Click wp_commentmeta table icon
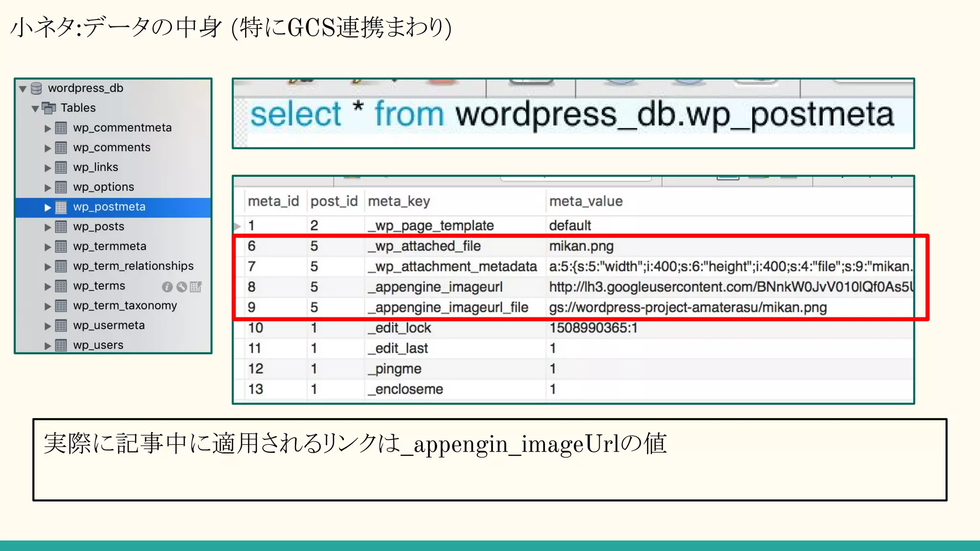This screenshot has width=980, height=551. point(61,128)
